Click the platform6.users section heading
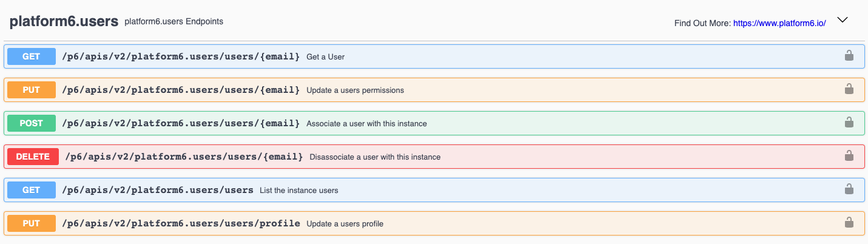 64,21
